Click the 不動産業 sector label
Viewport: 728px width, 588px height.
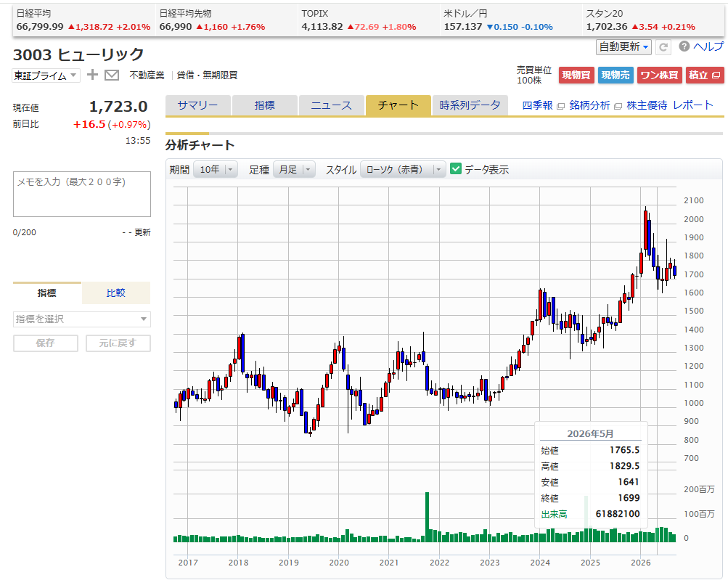click(147, 75)
